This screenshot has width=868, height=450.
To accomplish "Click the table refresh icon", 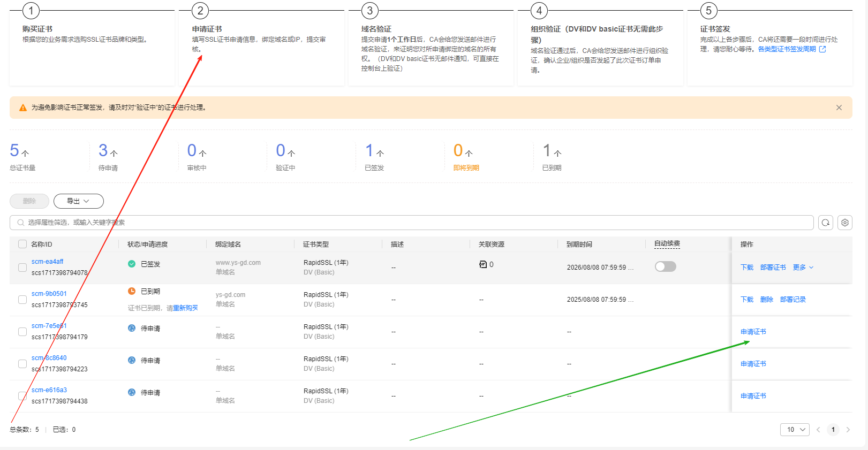I will [x=826, y=223].
